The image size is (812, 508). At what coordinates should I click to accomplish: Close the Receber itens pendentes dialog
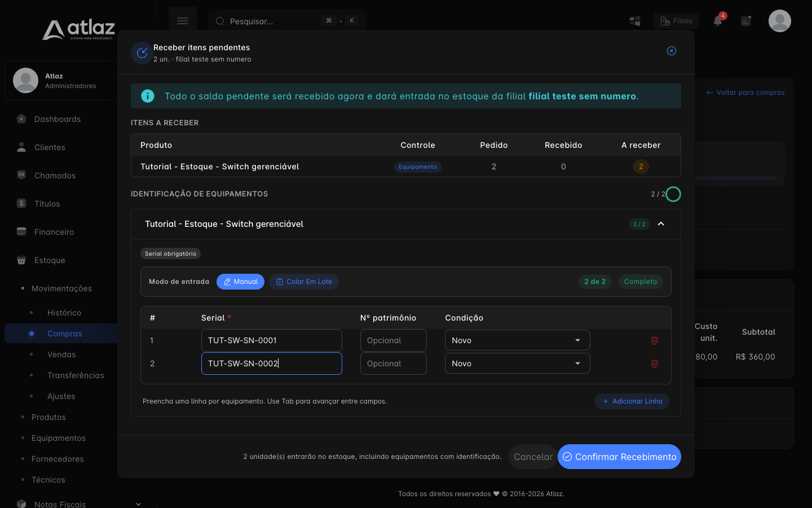672,51
